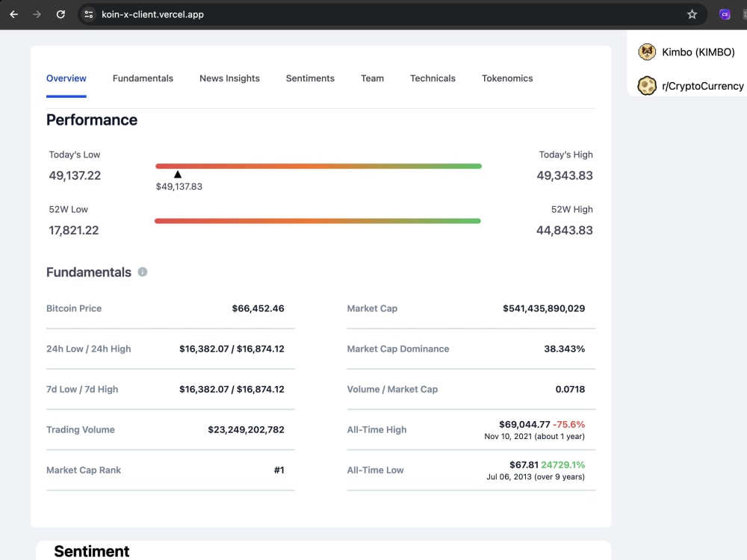Click the 52W High value 44,843.83
Viewport: 747px width, 560px height.
(x=565, y=231)
